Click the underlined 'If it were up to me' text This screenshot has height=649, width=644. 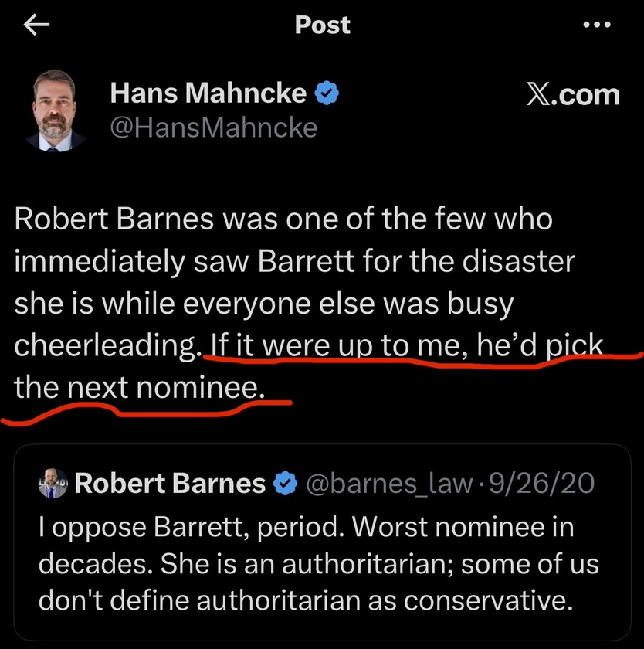334,345
